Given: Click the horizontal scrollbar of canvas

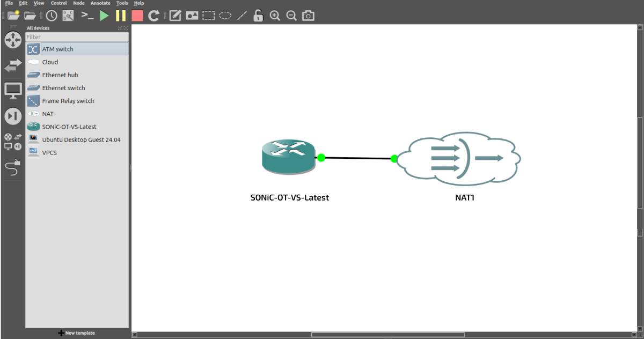Looking at the screenshot, I should 387,335.
